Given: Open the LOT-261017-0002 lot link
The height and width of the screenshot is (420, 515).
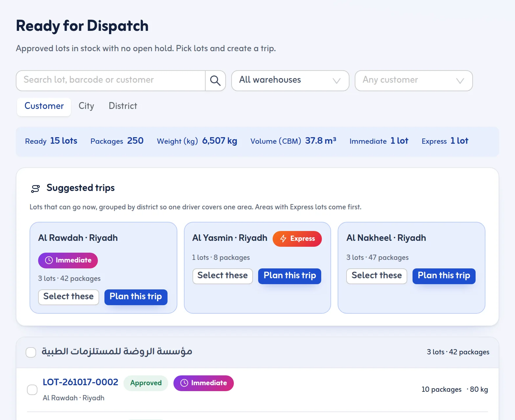Looking at the screenshot, I should 80,382.
